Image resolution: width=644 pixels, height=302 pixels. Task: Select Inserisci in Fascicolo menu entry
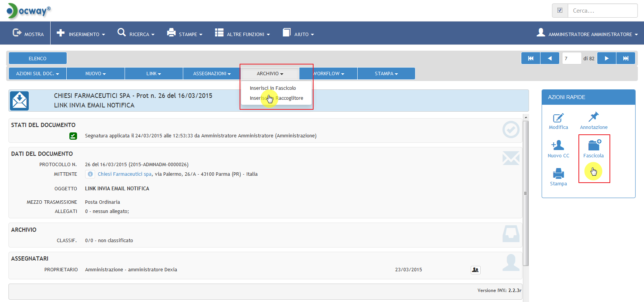273,88
